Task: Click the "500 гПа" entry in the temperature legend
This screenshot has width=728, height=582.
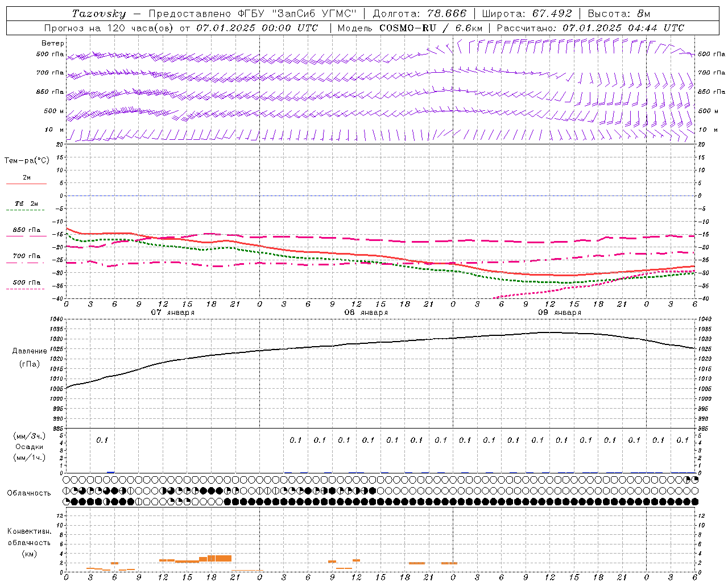Action: 27,282
